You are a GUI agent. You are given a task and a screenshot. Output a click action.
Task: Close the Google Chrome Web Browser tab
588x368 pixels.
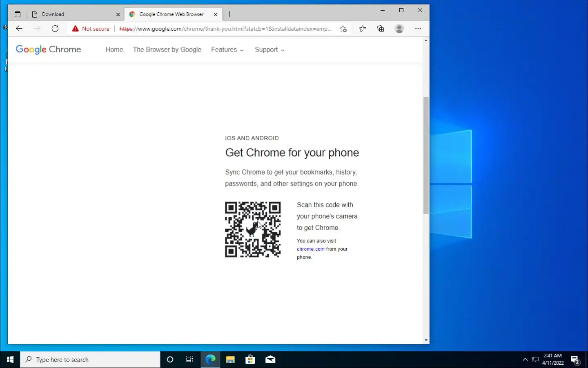pyautogui.click(x=216, y=14)
